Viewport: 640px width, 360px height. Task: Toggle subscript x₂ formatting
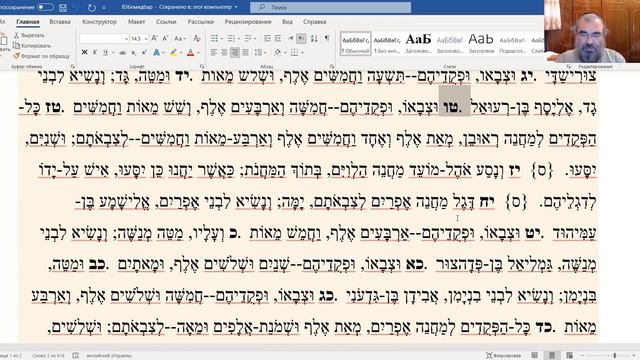pos(133,52)
